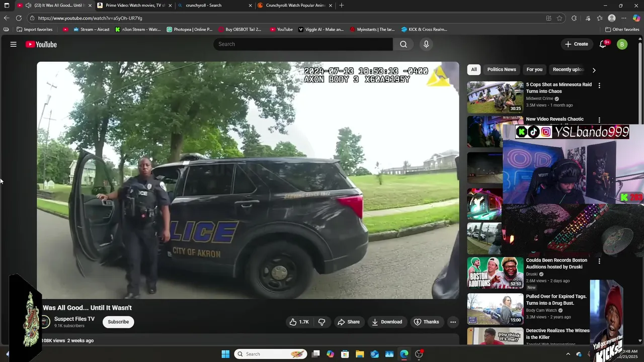
Task: Show hidden system tray icons chevron
Action: coord(568,354)
